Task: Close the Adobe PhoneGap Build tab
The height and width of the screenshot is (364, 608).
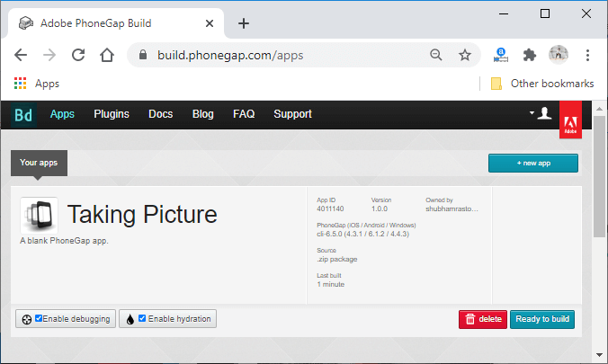Action: (210, 23)
